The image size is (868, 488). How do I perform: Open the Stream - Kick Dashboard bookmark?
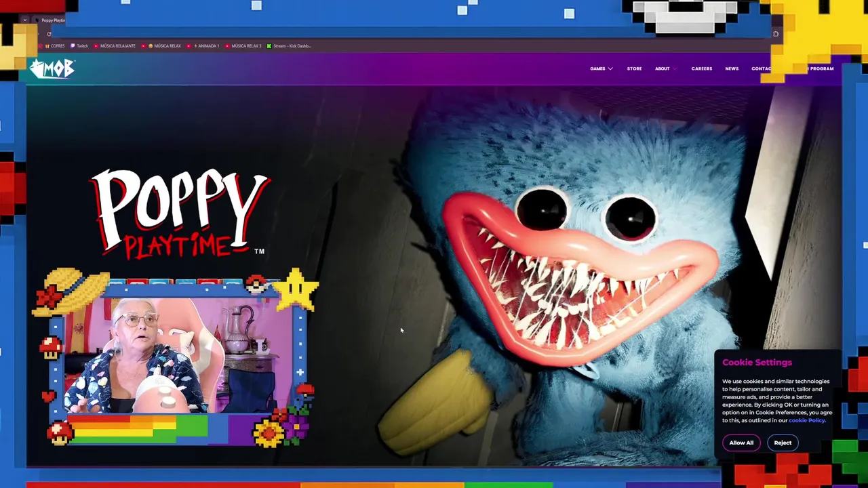(289, 46)
